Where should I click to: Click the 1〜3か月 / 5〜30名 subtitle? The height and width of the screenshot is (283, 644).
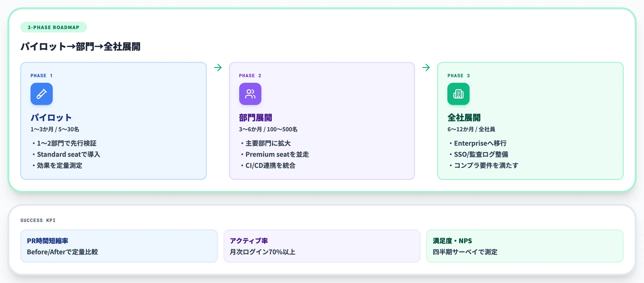point(55,129)
